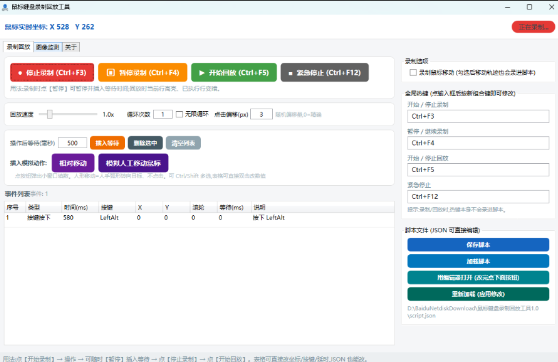This screenshot has height=362, width=558.
Task: Click the 'LeftAlt' key cell
Action: pos(109,217)
